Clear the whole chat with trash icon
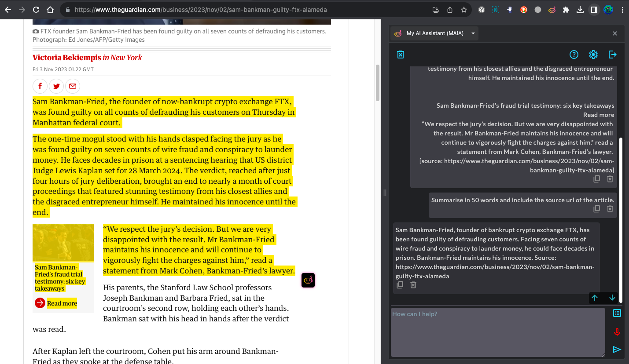Screen dimensions: 629x364 tap(401, 55)
